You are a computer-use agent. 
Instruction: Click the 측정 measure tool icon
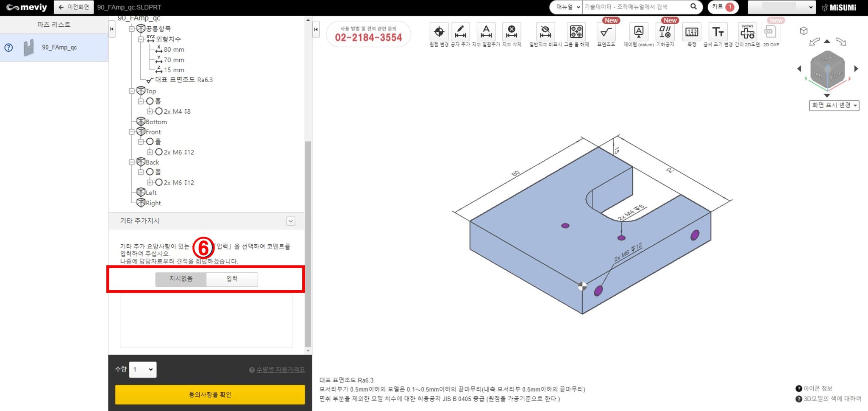[692, 32]
